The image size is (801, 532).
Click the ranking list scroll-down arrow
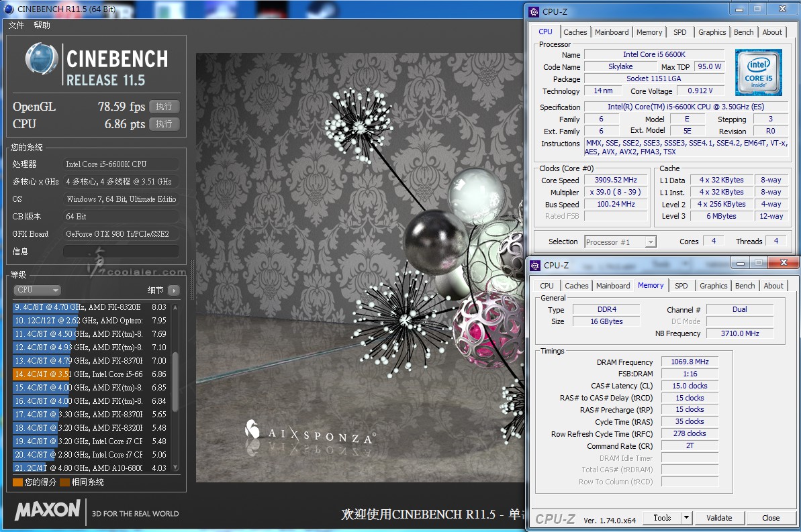pos(176,467)
